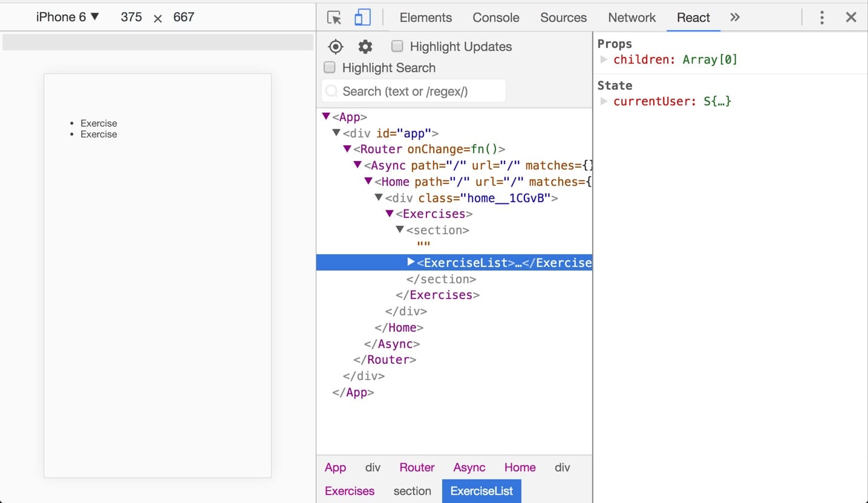
Task: Collapse the section node arrow
Action: coord(400,229)
